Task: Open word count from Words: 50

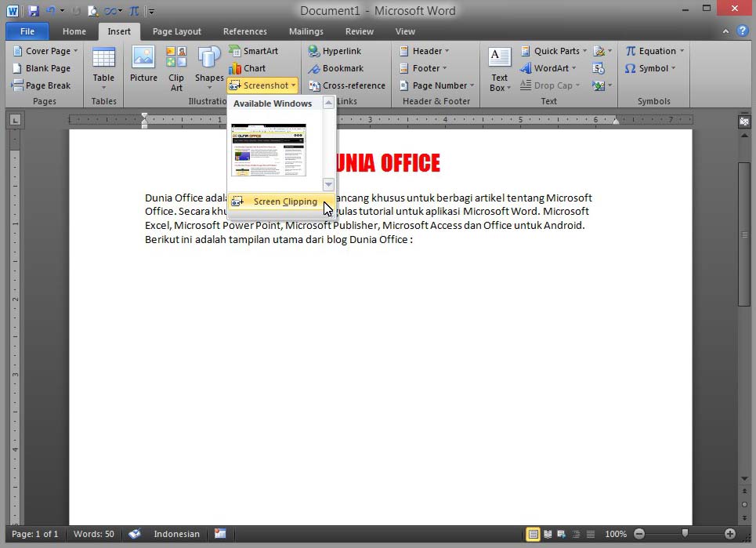Action: coord(93,534)
